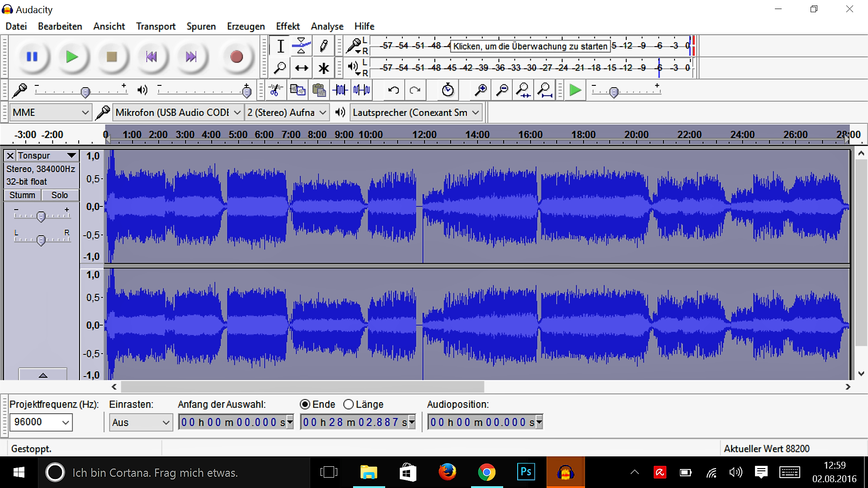868x488 pixels.
Task: Click the Undo arrow icon
Action: click(393, 90)
